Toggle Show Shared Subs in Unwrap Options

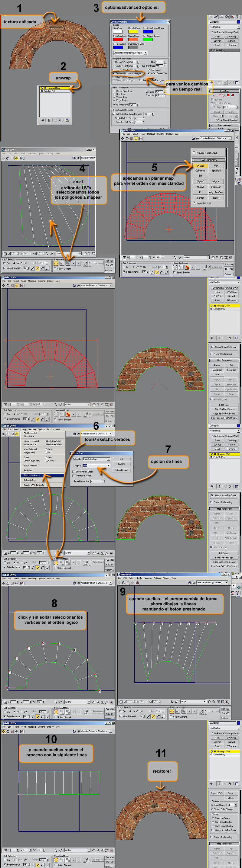point(145,28)
